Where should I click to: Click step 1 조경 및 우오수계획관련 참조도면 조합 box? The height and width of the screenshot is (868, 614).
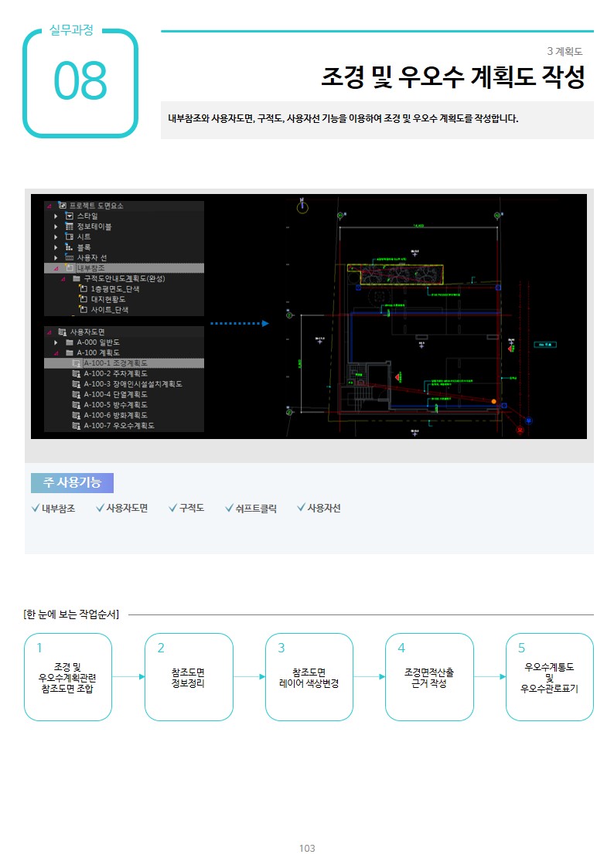(68, 677)
